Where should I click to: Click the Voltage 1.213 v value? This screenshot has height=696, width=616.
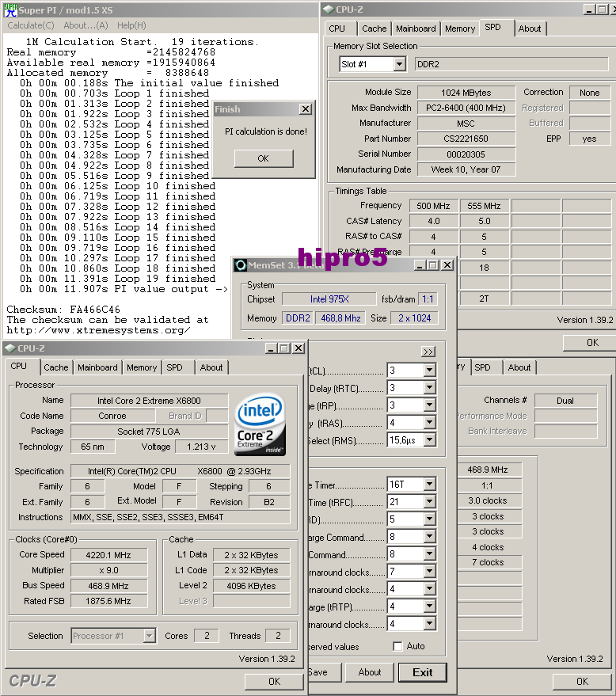(201, 447)
